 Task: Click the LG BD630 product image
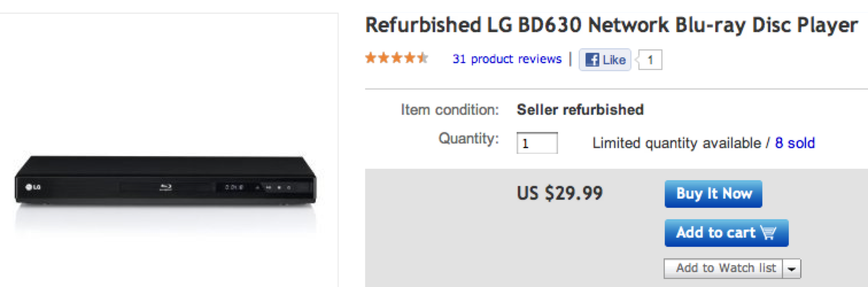[165, 184]
